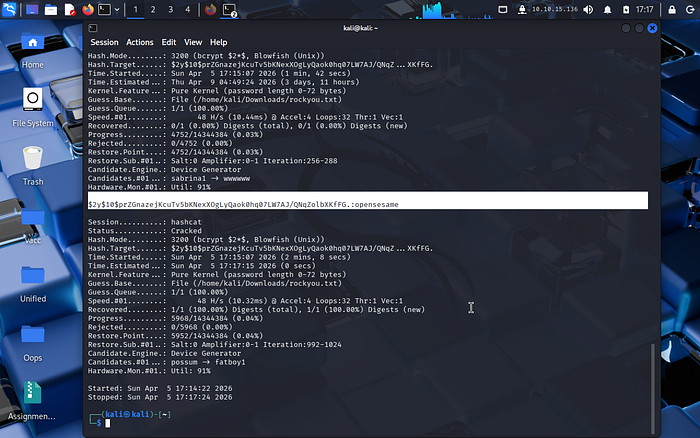
Task: Open the Vacc desktop folder
Action: tap(33, 225)
